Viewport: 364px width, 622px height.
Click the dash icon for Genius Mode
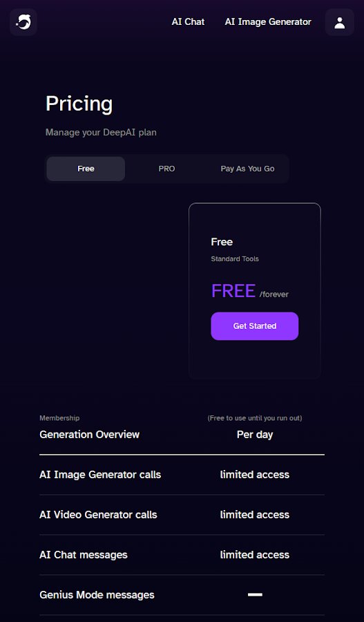(x=255, y=594)
